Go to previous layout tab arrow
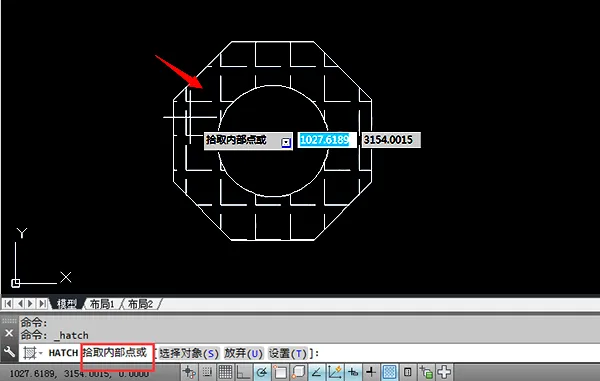 20,304
